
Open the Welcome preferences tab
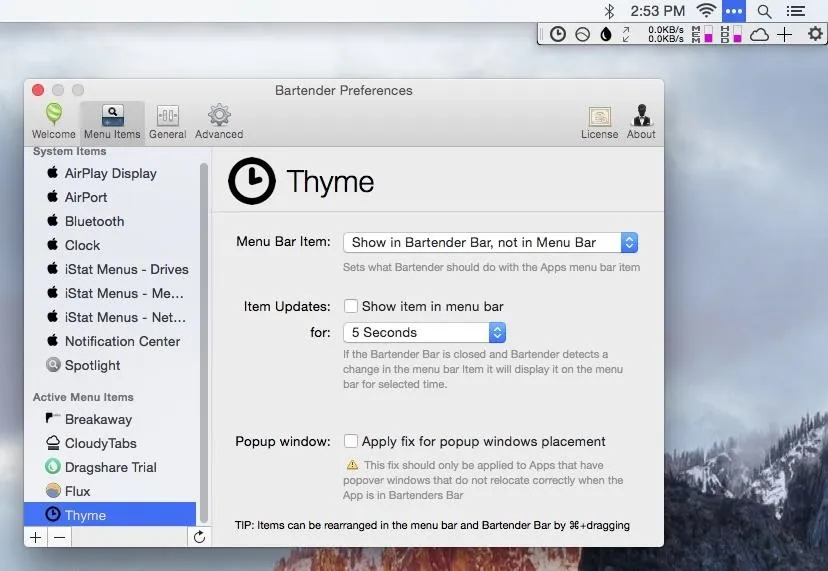tap(53, 121)
